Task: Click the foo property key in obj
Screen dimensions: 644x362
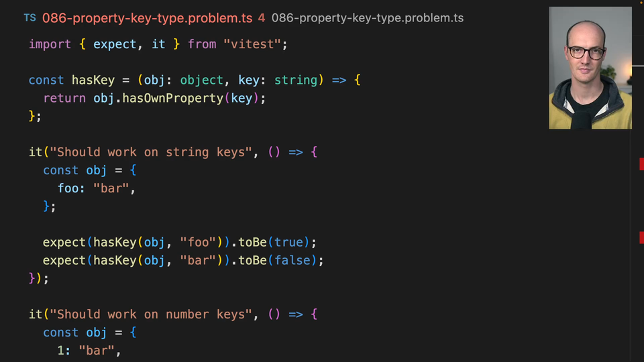Action: (x=68, y=188)
